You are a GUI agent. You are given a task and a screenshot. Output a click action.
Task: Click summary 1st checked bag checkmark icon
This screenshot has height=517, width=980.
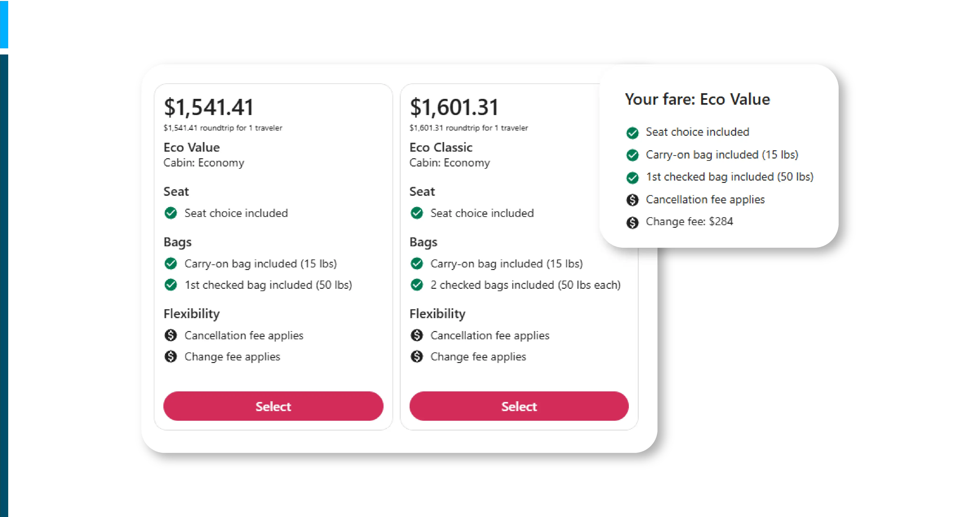[632, 177]
